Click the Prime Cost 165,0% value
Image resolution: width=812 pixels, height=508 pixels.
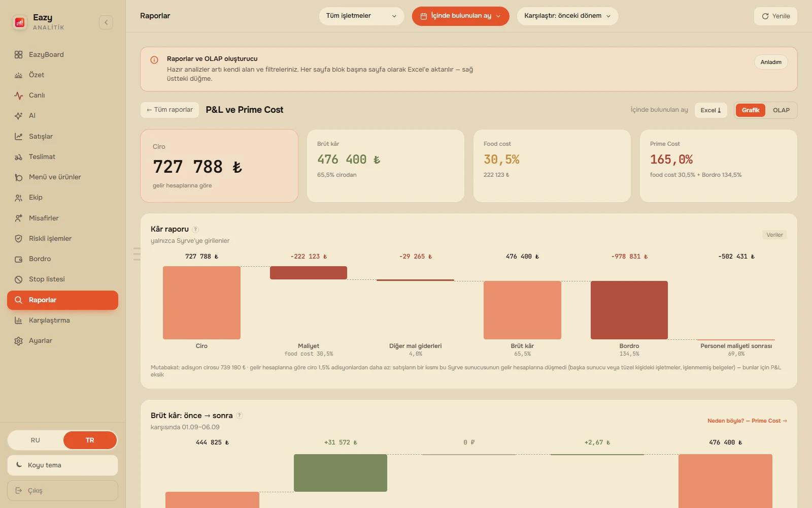point(671,160)
